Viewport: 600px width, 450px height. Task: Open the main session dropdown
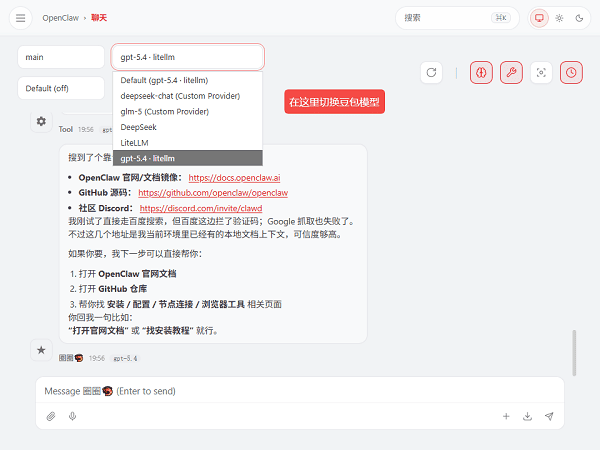[61, 57]
